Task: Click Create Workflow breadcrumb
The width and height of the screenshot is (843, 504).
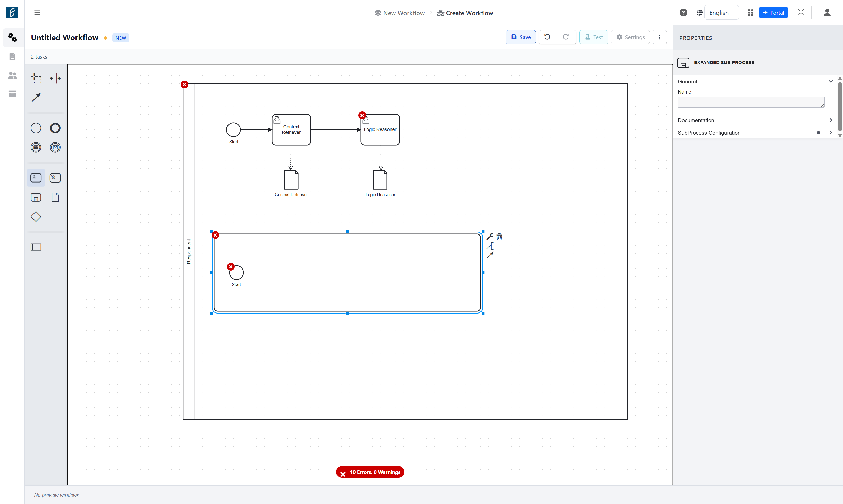Action: pos(465,13)
